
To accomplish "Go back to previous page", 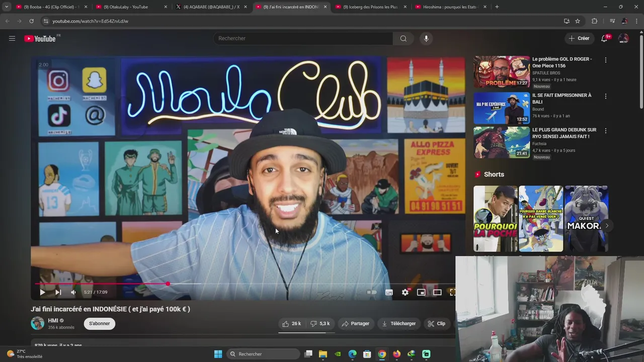I will tap(7, 21).
